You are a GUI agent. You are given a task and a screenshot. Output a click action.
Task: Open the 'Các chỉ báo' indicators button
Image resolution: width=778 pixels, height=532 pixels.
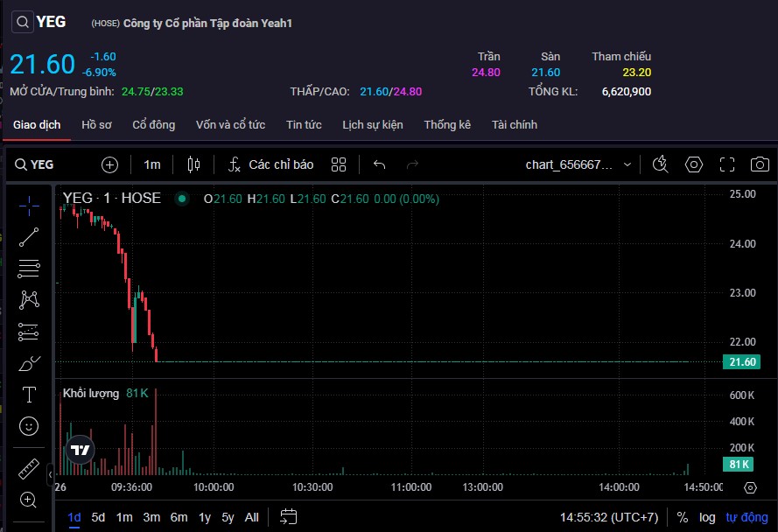(x=270, y=164)
